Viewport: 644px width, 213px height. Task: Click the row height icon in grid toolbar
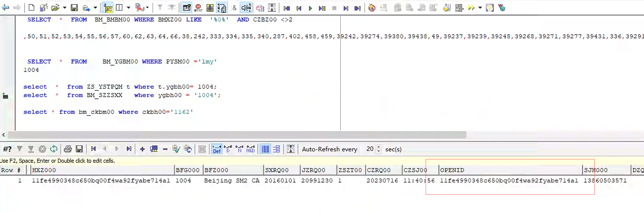pos(291,149)
